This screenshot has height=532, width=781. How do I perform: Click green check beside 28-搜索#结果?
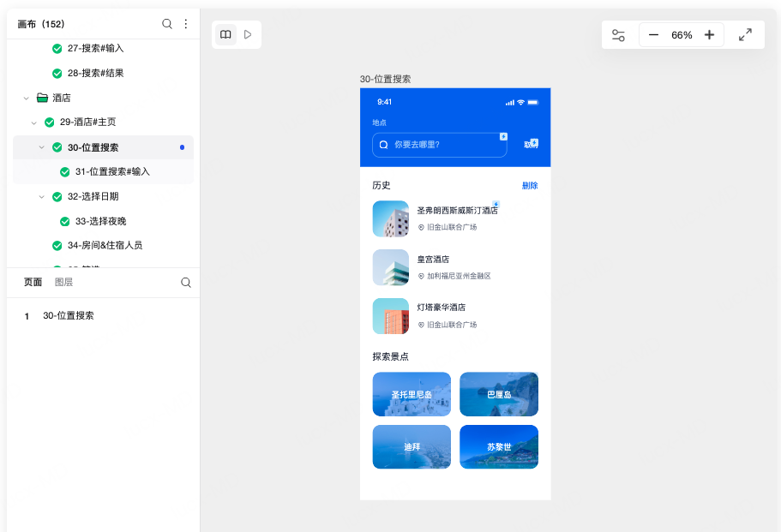[57, 73]
